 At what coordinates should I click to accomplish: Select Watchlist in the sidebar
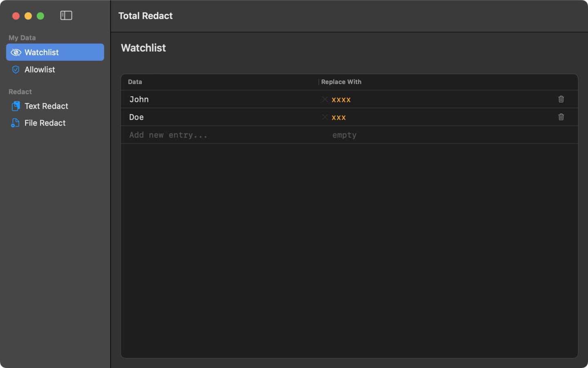pos(55,52)
